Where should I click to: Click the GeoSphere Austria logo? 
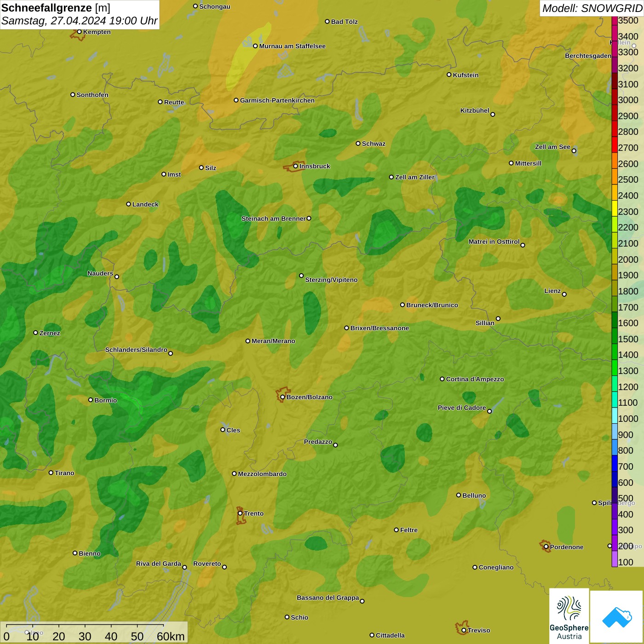pos(569,615)
